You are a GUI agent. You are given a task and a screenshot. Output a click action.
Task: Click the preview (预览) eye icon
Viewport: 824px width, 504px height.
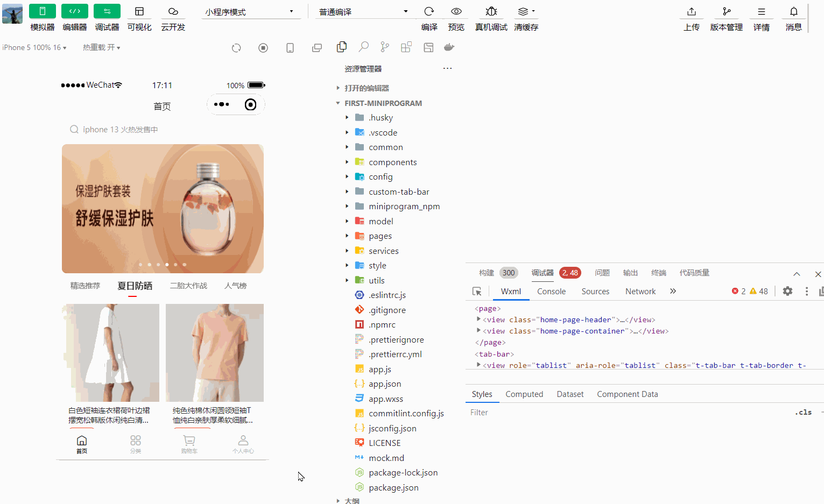(x=456, y=11)
